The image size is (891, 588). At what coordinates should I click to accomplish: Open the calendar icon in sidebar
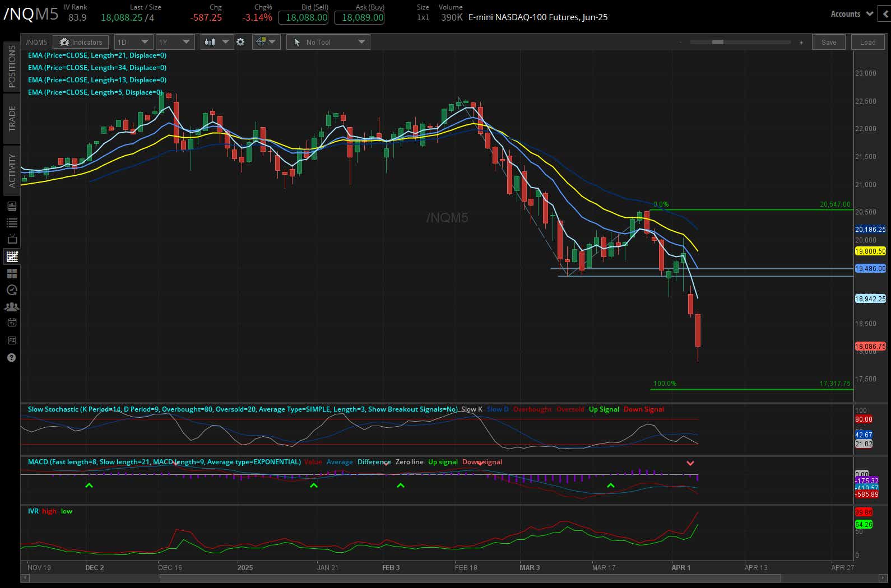(x=11, y=323)
